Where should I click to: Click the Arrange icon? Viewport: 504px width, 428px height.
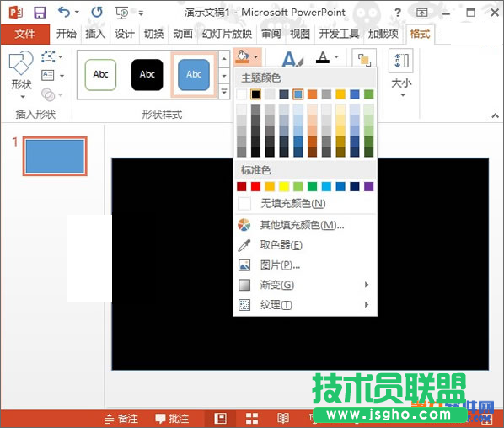pos(364,60)
